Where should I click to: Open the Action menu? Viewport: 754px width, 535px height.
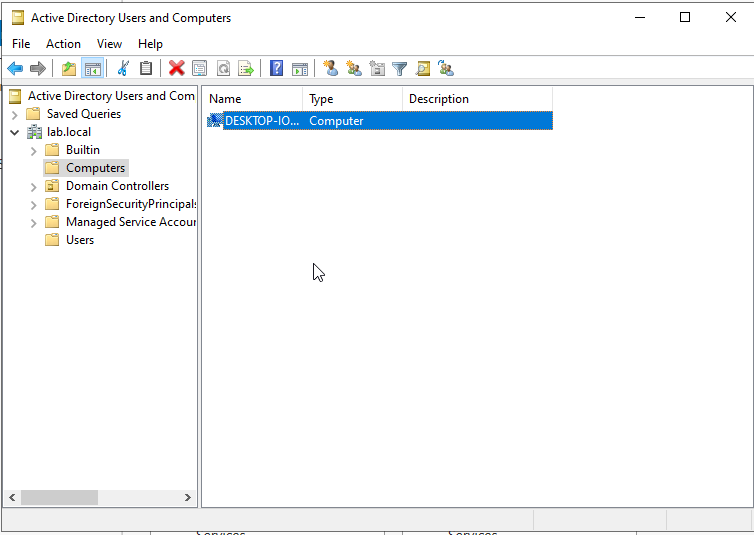tap(63, 44)
